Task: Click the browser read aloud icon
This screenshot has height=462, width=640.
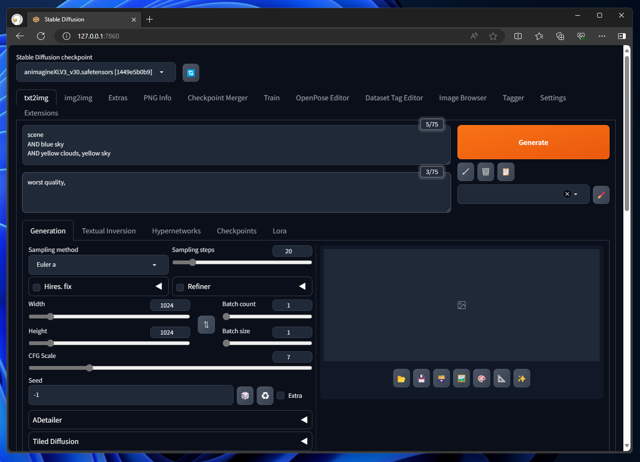Action: [x=474, y=36]
